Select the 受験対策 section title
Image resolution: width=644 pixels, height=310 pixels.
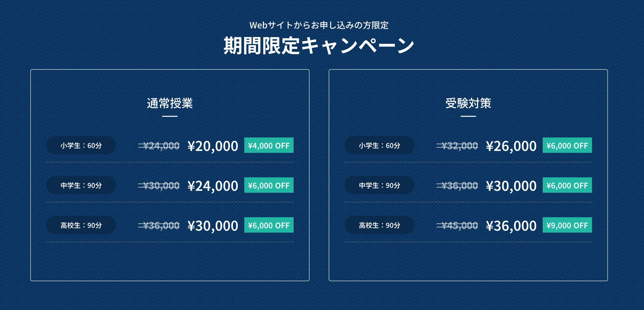[x=468, y=103]
